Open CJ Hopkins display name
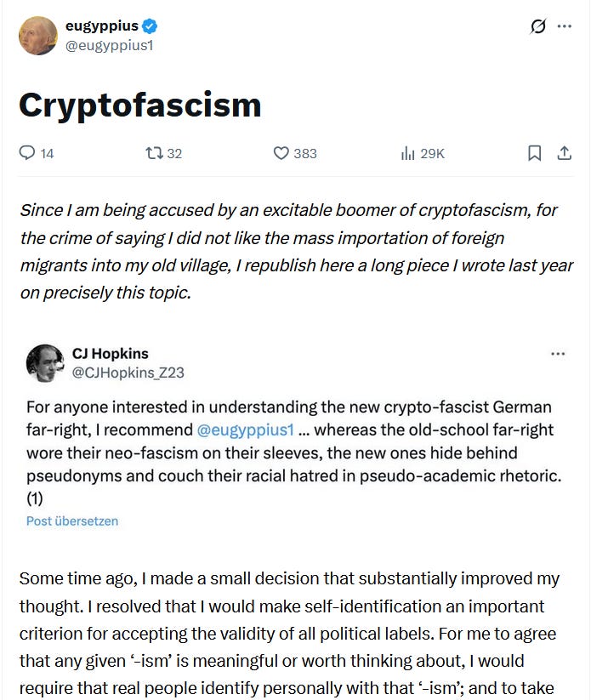This screenshot has height=700, width=591. click(111, 354)
